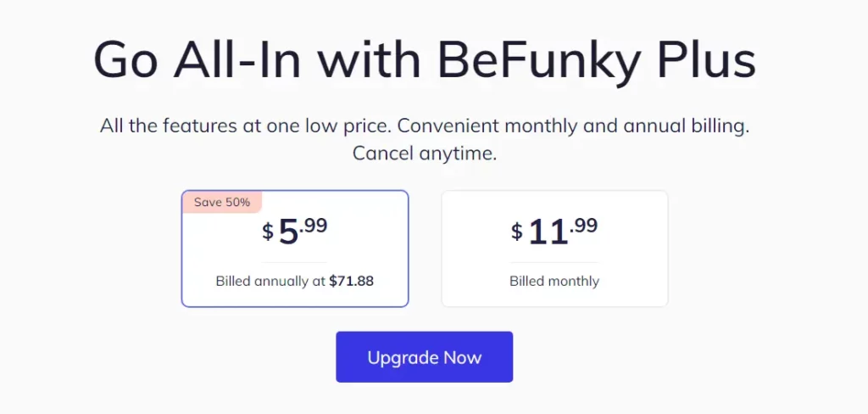The height and width of the screenshot is (414, 868).
Task: Click the large 11 price digits
Action: click(x=548, y=232)
